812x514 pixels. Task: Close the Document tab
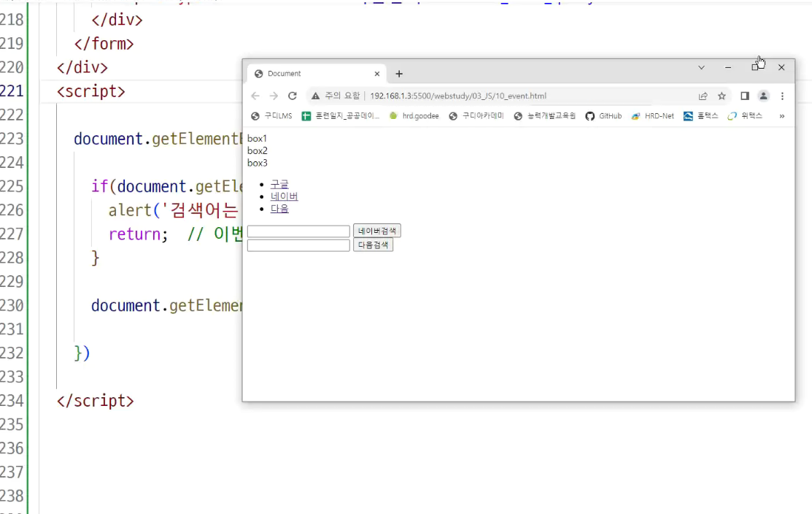coord(377,74)
